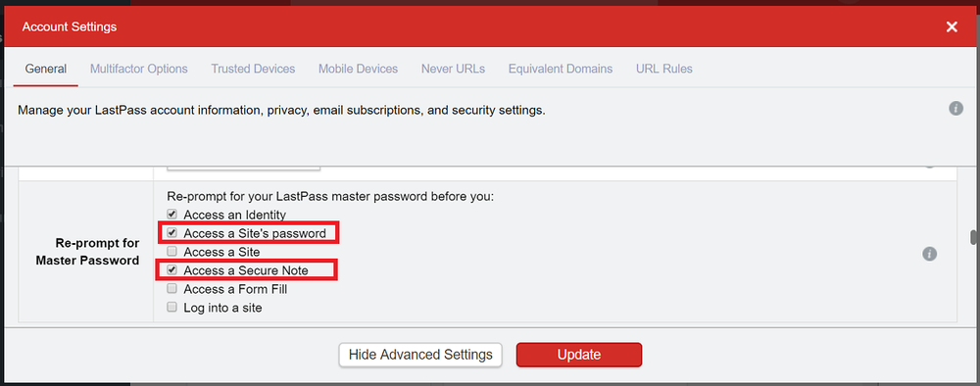Switch to URL Rules tab
Screen dimensions: 980x386
[664, 69]
